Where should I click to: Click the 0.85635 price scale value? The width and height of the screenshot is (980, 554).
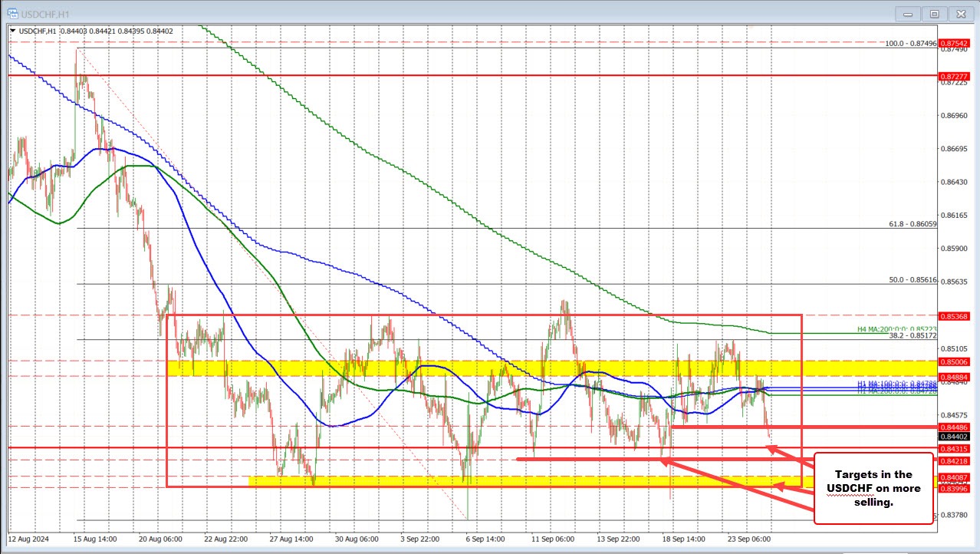pos(955,282)
